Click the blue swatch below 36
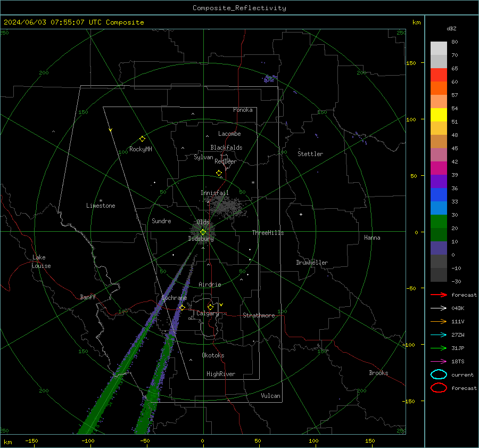 click(439, 194)
